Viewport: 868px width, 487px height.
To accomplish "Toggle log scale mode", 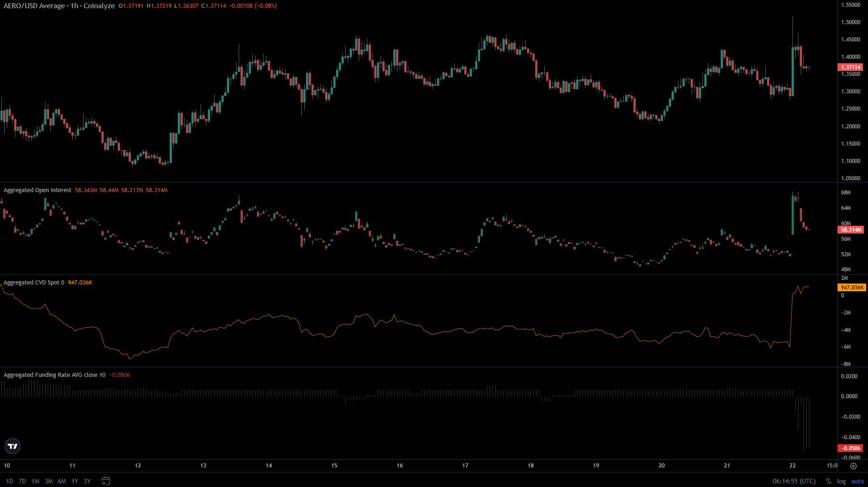I will click(841, 481).
